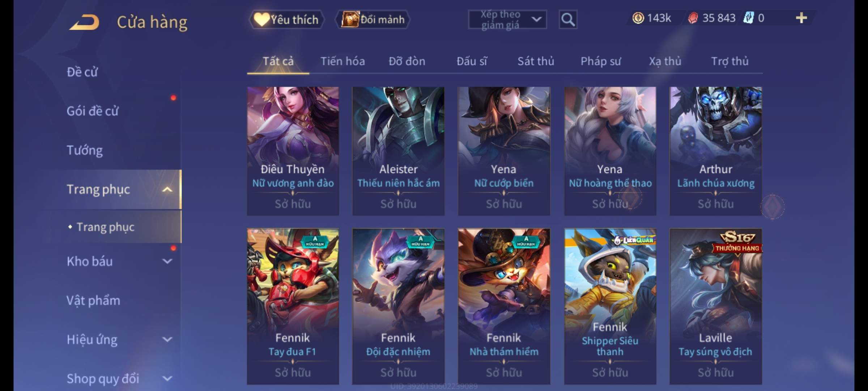Switch to the Tiến hóa tab
This screenshot has width=868, height=391.
point(342,61)
